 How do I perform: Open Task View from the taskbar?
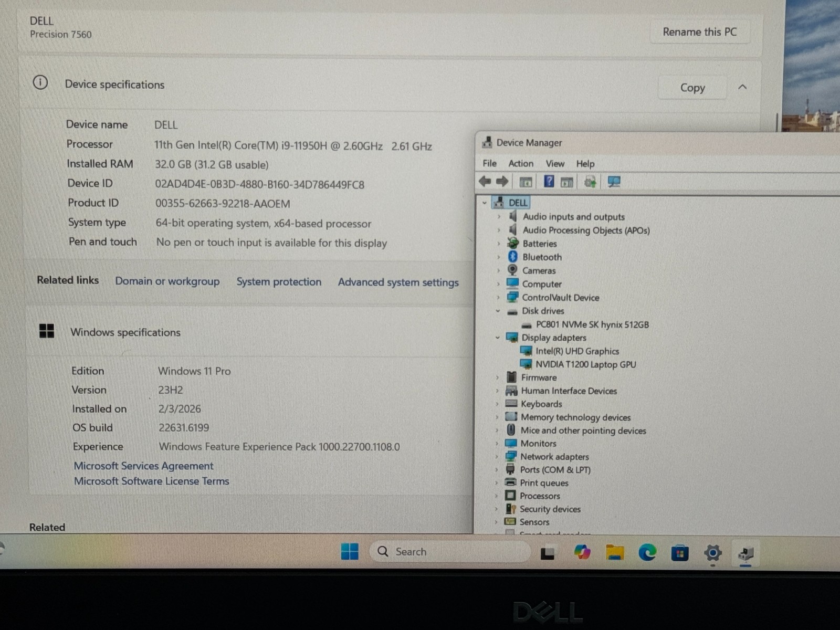pyautogui.click(x=548, y=553)
